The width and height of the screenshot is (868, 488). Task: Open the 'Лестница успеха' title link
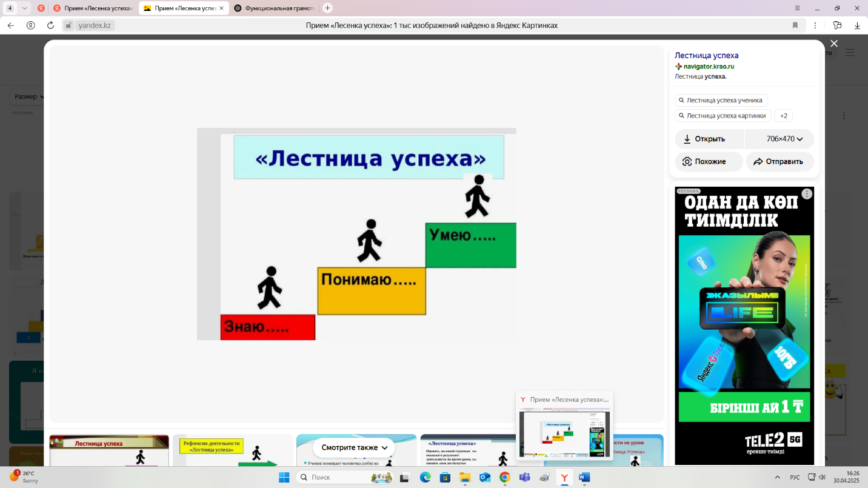(x=706, y=55)
